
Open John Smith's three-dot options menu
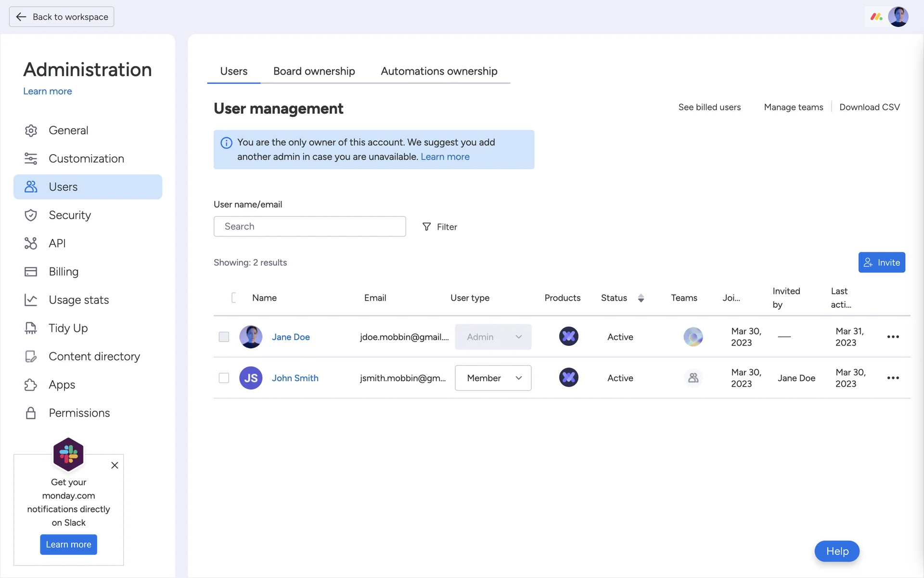893,378
